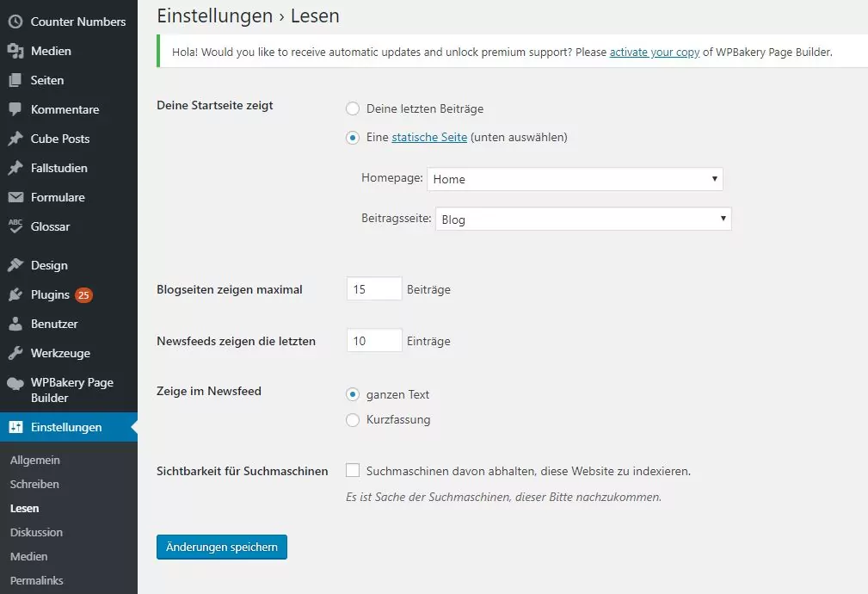868x594 pixels.
Task: Click the Design paintbrush icon
Action: (15, 265)
